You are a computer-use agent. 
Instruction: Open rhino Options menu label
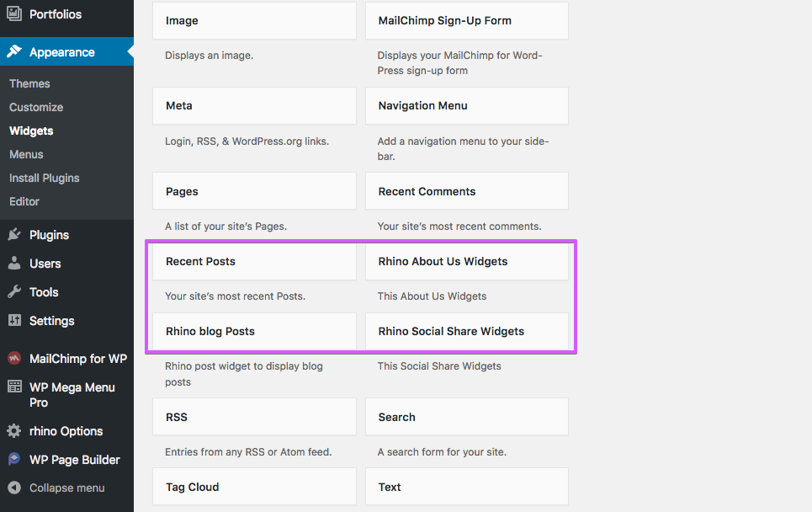[x=66, y=431]
